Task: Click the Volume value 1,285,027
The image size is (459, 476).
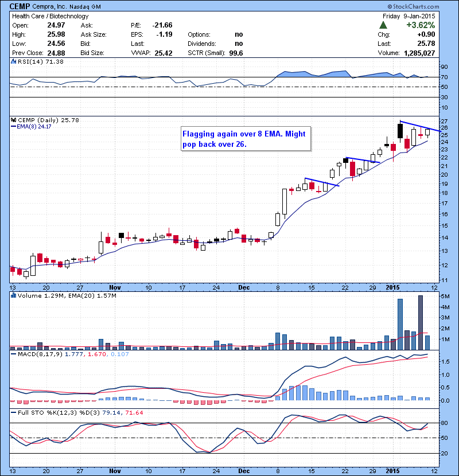Action: (419, 53)
